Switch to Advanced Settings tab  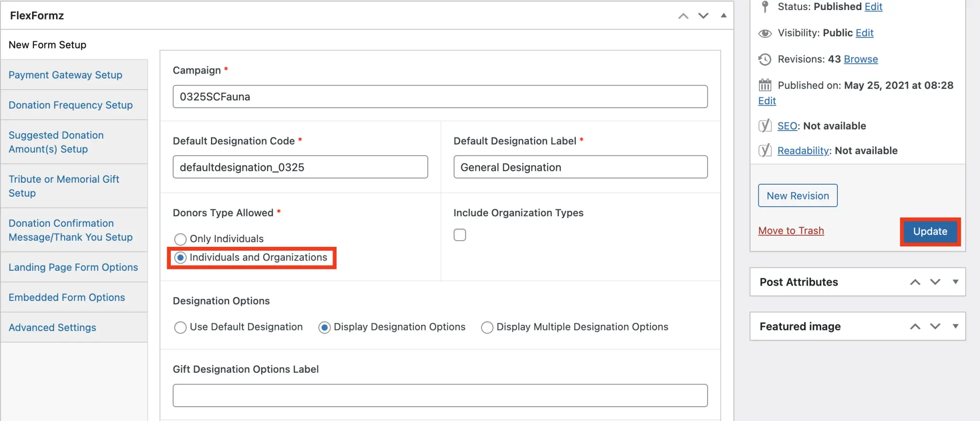(x=53, y=328)
